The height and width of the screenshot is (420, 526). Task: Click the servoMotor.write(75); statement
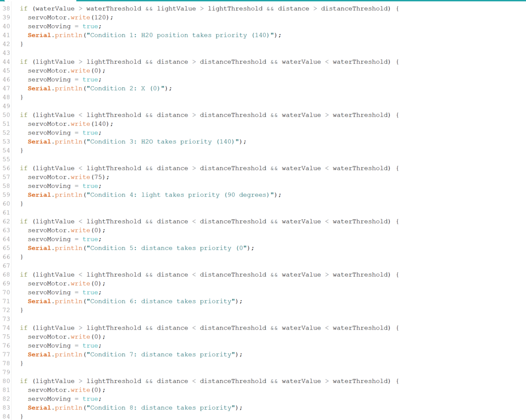[x=68, y=177]
